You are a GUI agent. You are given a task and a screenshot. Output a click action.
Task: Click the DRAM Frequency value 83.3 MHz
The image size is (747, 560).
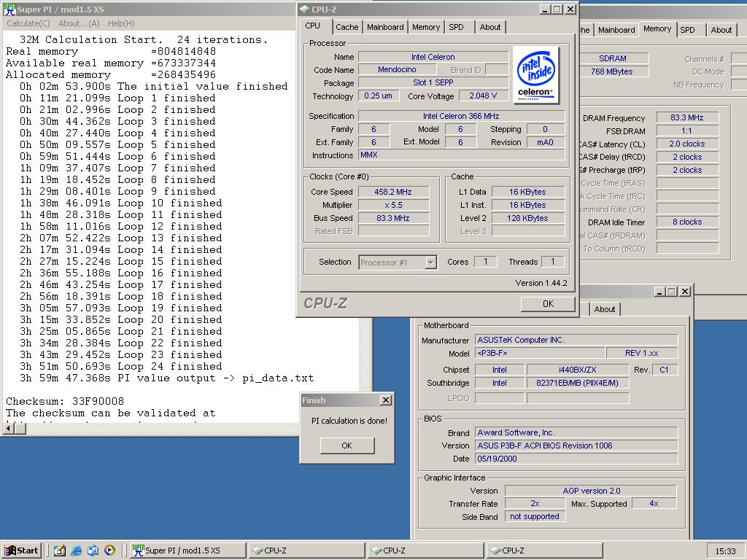[687, 117]
